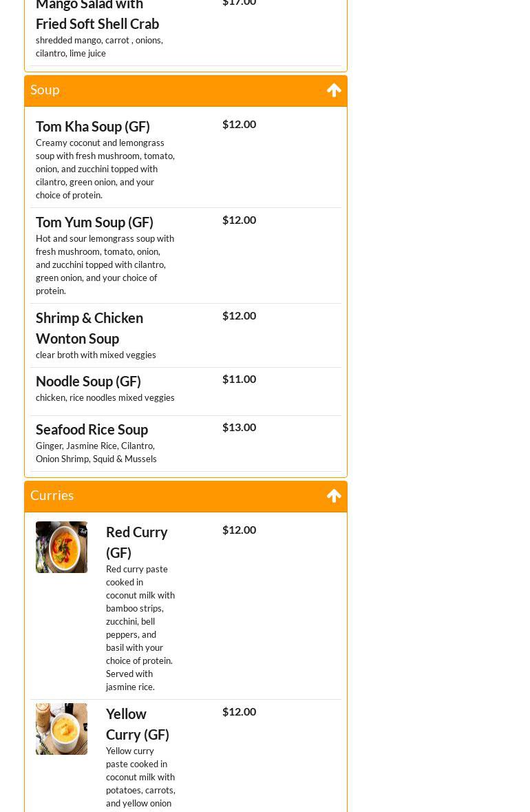Open the Yellow Curry (GF) title
530x812 pixels.
point(137,724)
